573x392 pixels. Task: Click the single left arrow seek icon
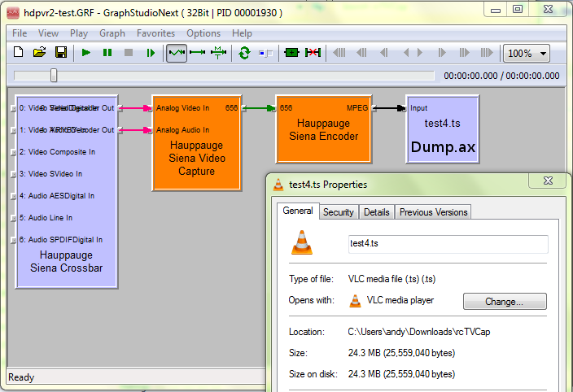pos(406,53)
